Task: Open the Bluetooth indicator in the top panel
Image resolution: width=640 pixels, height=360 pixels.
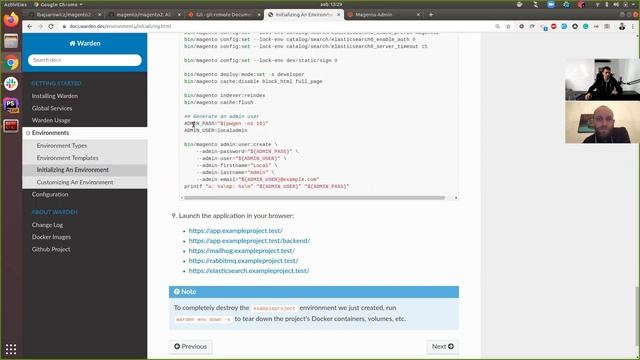Action: tap(607, 4)
